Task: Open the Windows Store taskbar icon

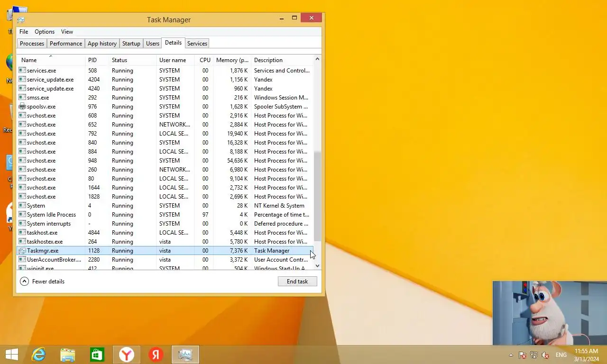Action: click(97, 355)
